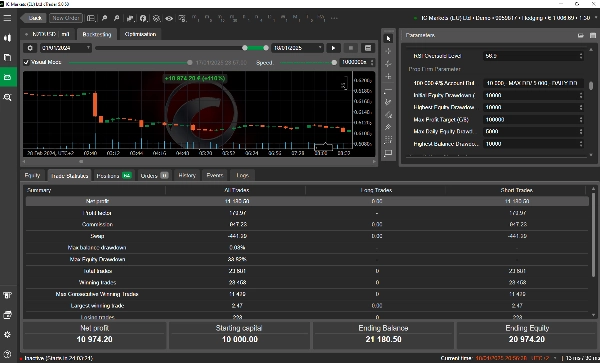Open the hamburger main menu
This screenshot has width=600, height=363.
tap(7, 18)
